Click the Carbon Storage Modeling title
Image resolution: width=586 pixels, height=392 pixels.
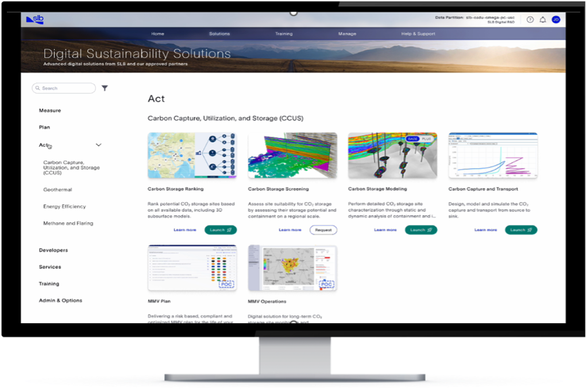click(377, 189)
